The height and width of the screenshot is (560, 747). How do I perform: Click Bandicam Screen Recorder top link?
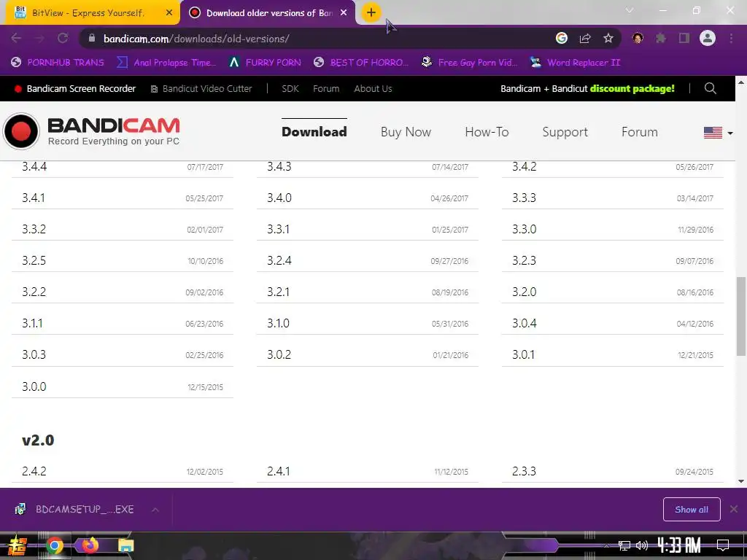coord(75,88)
